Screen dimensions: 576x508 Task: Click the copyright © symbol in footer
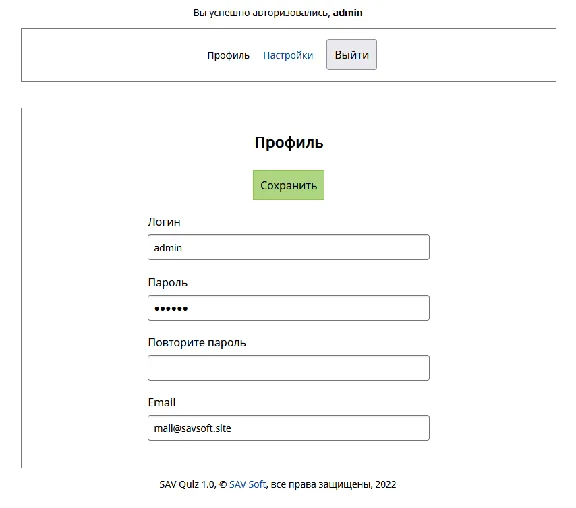[x=223, y=485]
